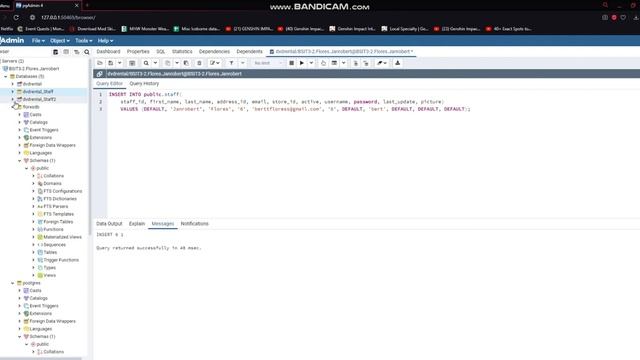Click the Copy rows toolbar icon
The width and height of the screenshot is (640, 360).
coord(168,63)
